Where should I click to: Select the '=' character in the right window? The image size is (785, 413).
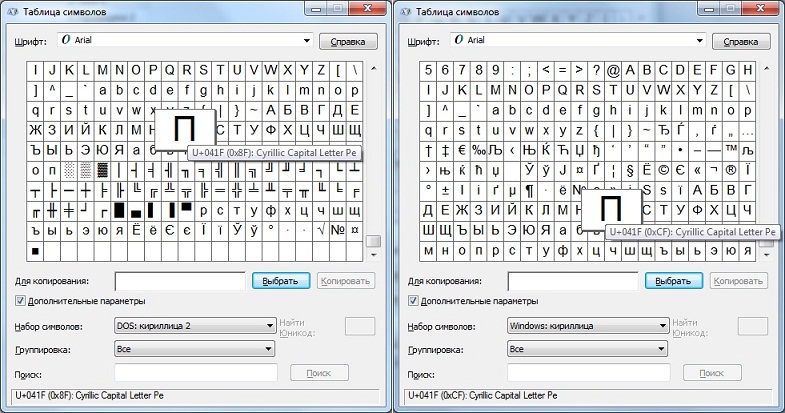pyautogui.click(x=562, y=71)
